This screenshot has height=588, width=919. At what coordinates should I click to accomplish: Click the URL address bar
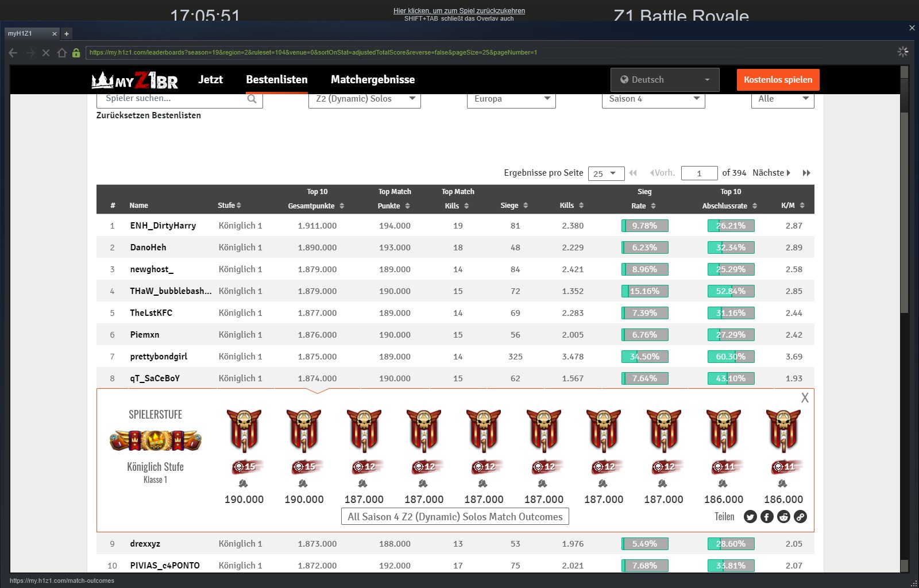pos(488,53)
